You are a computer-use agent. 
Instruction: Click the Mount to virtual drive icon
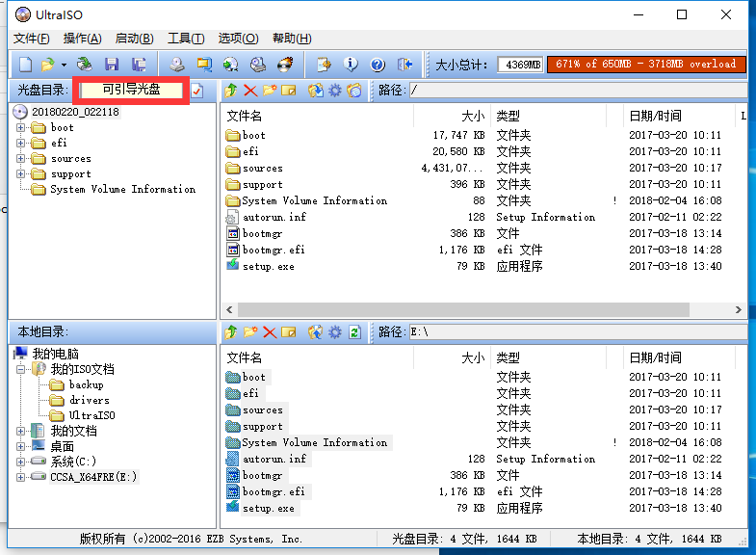pos(258,65)
